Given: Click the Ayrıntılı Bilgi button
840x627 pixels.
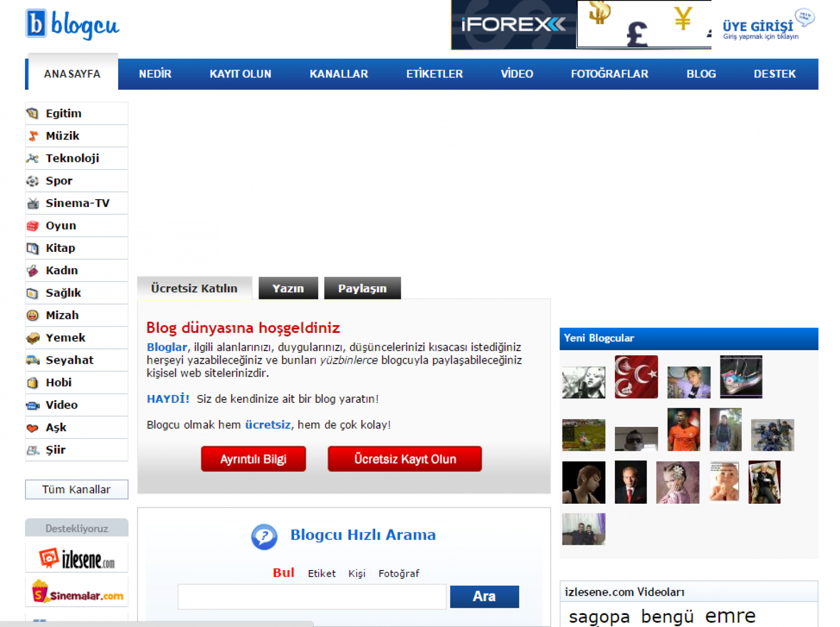Looking at the screenshot, I should [253, 459].
